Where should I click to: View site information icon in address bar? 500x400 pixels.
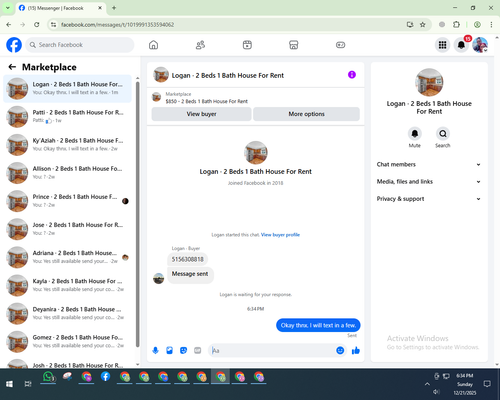53,24
